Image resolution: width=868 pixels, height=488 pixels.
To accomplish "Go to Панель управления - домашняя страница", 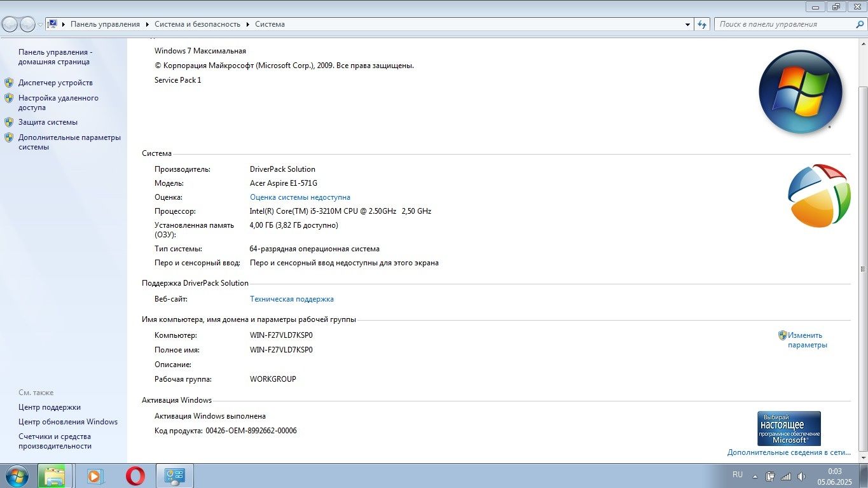I will click(55, 57).
